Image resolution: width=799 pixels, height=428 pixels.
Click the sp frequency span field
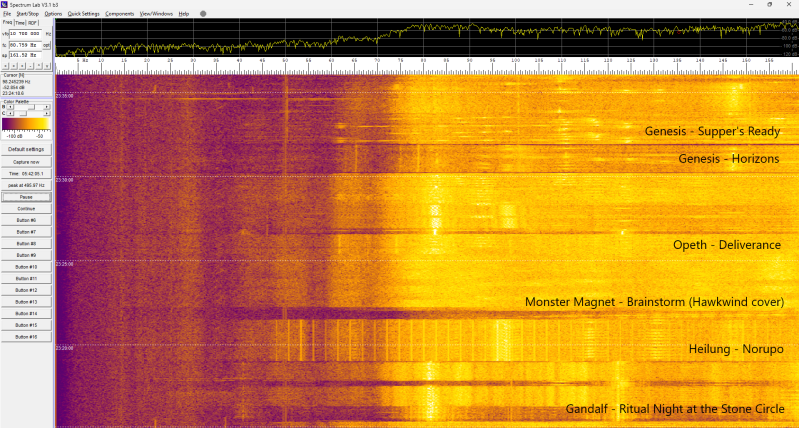25,55
